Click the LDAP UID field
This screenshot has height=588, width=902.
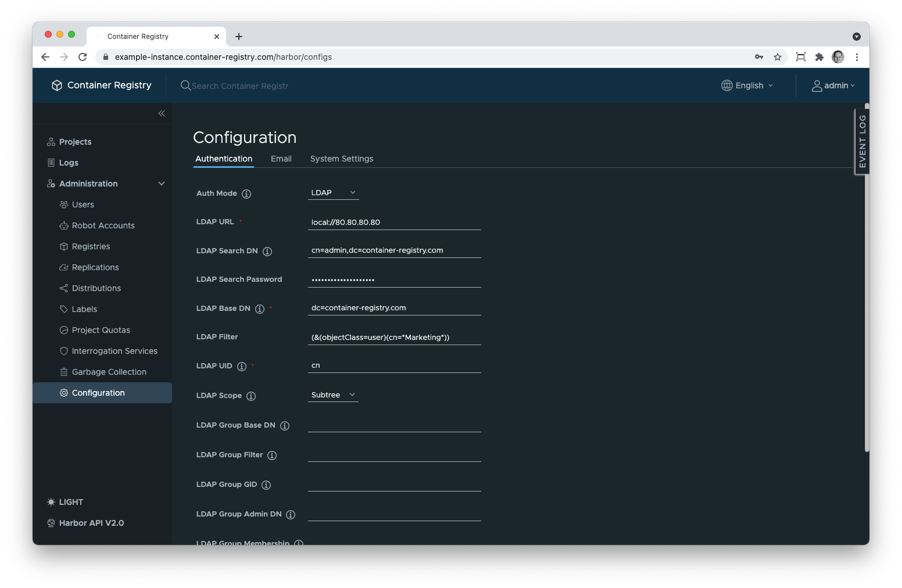(x=395, y=365)
